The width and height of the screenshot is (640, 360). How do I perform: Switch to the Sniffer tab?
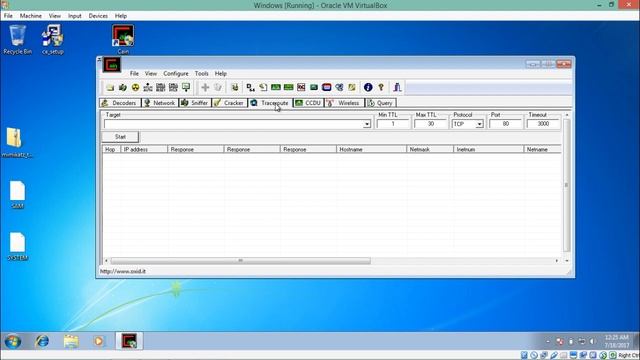pyautogui.click(x=195, y=103)
